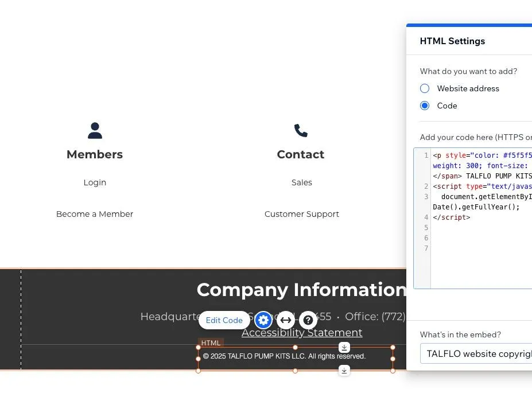Click the closing </script> line
Screen dimensions: 532x393
click(451, 217)
